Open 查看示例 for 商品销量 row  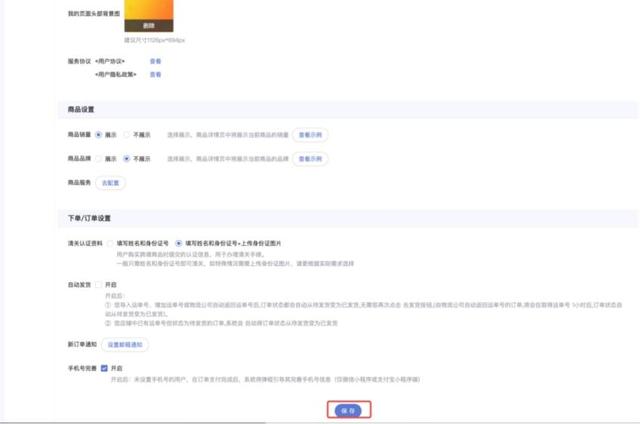click(310, 135)
